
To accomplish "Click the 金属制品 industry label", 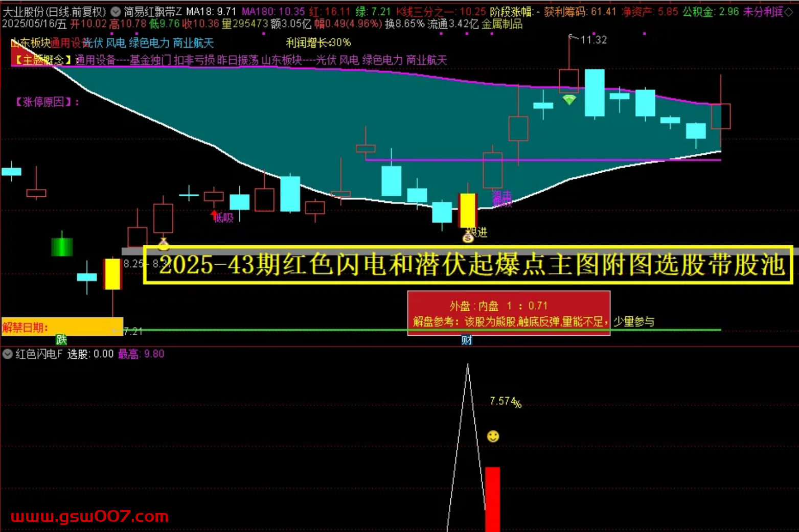I will click(x=502, y=24).
